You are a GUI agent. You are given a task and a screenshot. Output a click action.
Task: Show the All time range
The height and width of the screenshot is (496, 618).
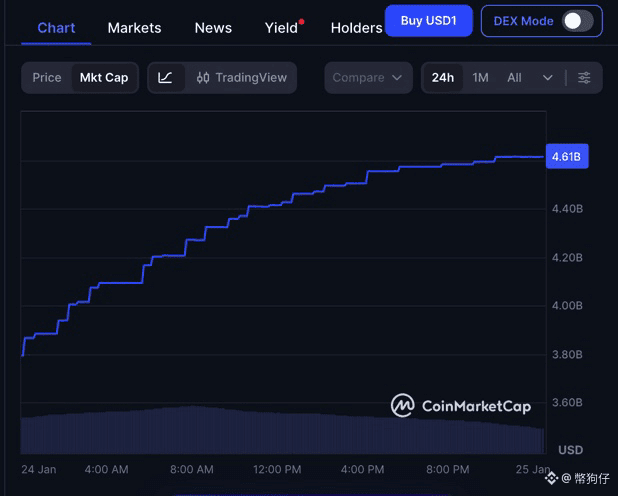point(514,78)
